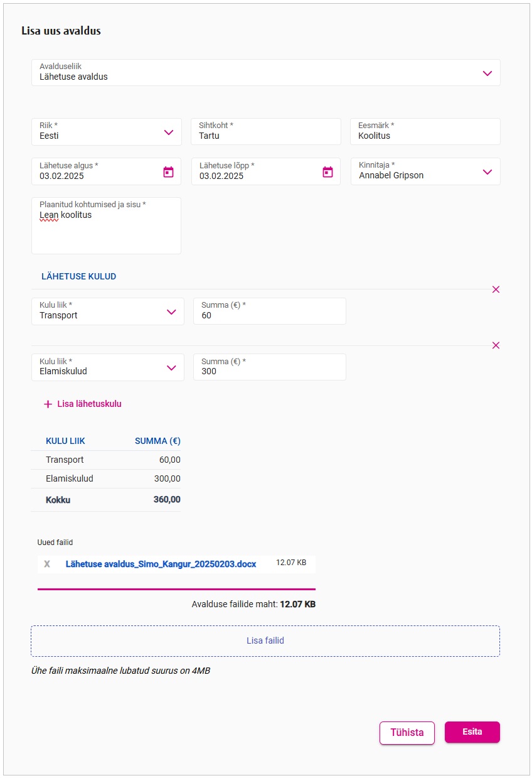Delete the attached docx file

click(x=47, y=564)
